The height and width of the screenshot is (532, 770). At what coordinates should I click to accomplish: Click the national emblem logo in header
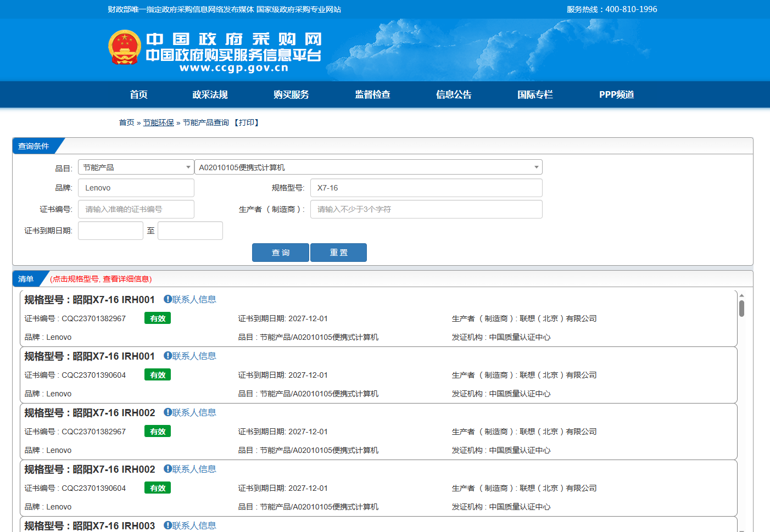pyautogui.click(x=125, y=48)
